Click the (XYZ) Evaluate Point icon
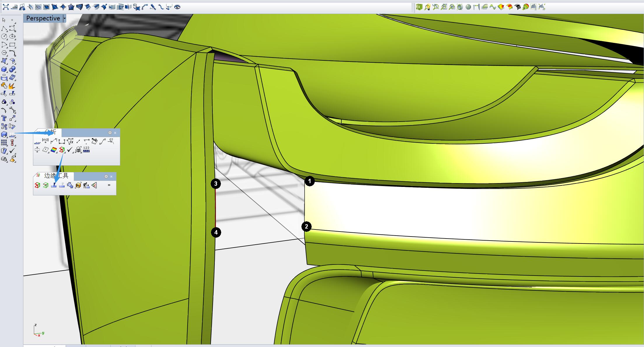The height and width of the screenshot is (347, 644). (x=45, y=141)
